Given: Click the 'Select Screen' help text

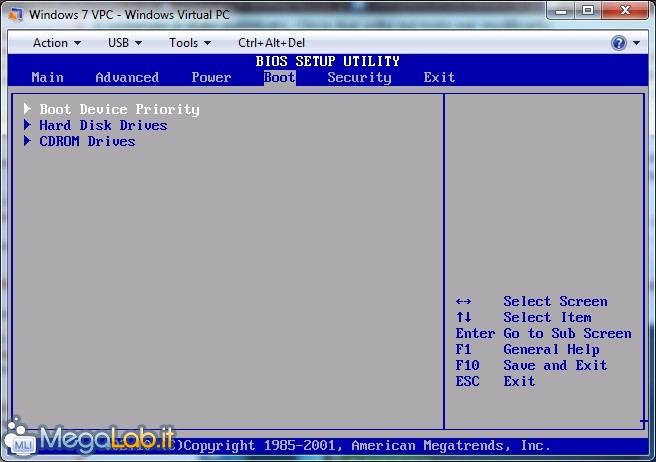Looking at the screenshot, I should click(555, 301).
